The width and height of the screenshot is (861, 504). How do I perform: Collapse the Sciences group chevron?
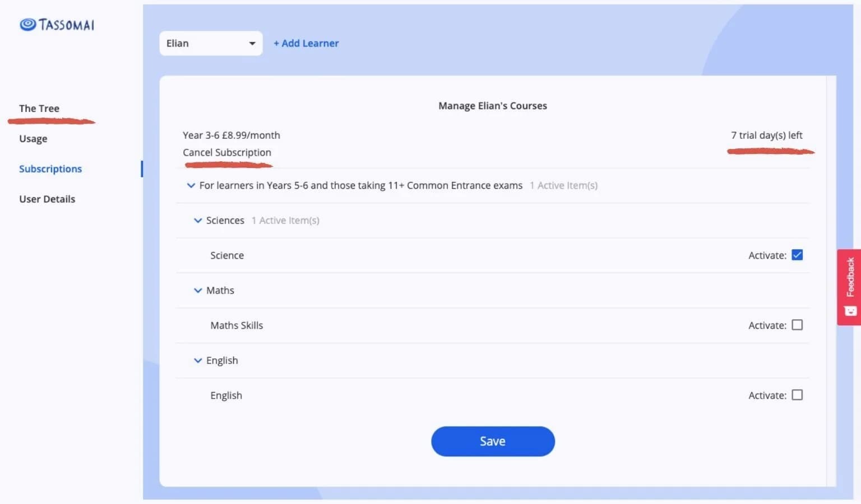198,221
